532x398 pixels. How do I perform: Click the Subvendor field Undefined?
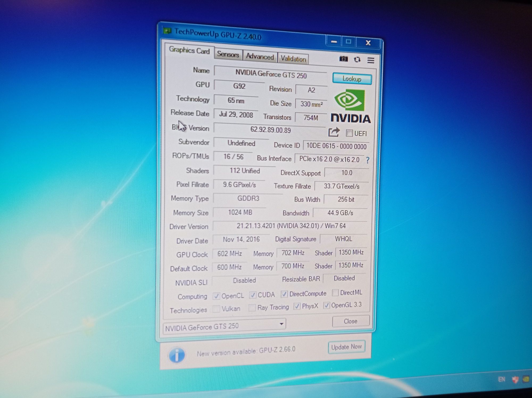pos(241,143)
